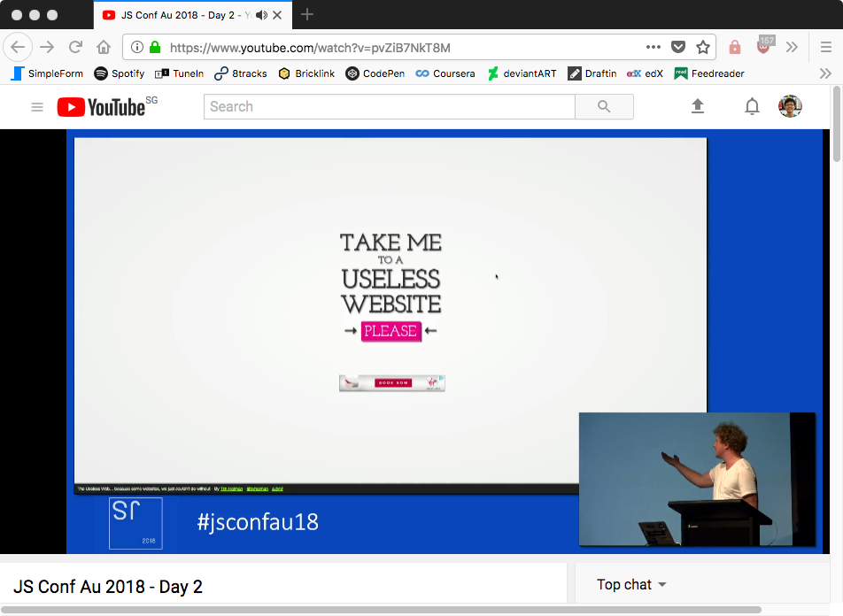The height and width of the screenshot is (616, 843).
Task: Click the video player to pause
Action: coord(414,342)
